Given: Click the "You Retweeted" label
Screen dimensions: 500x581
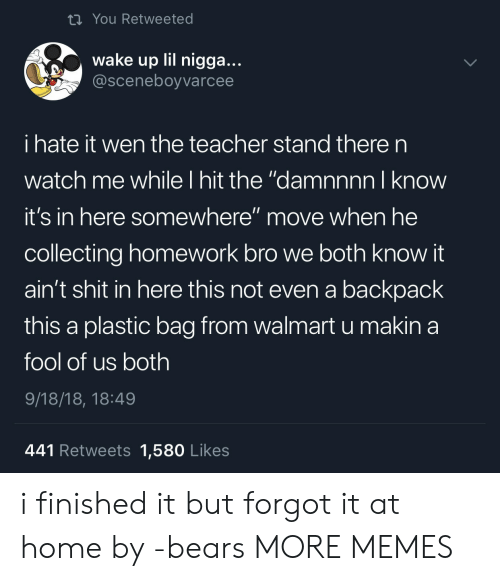Looking at the screenshot, I should tap(143, 19).
